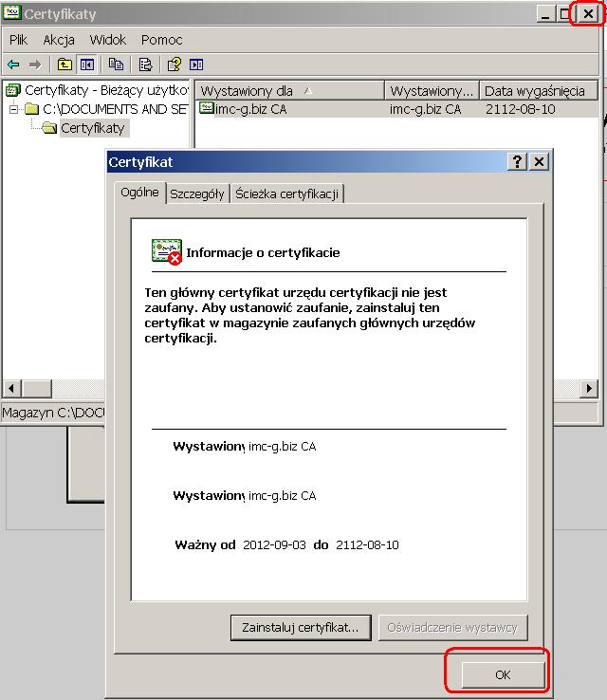Open the Akcja menu
The height and width of the screenshot is (700, 607).
coord(59,40)
